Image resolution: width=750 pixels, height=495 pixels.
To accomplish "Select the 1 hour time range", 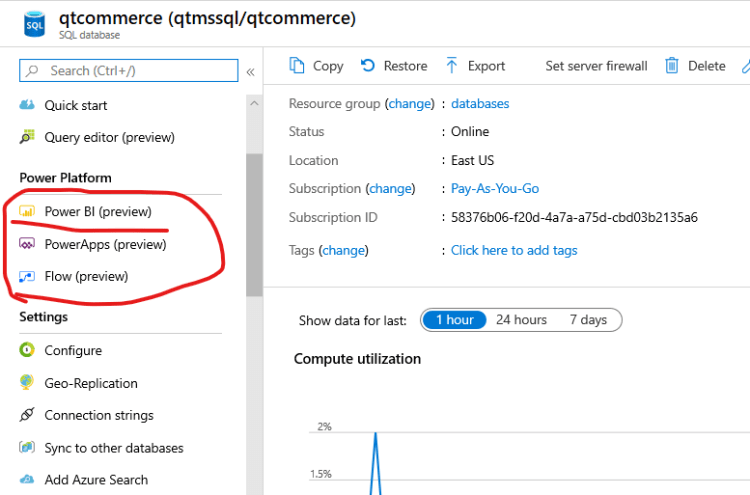I will coord(454,319).
